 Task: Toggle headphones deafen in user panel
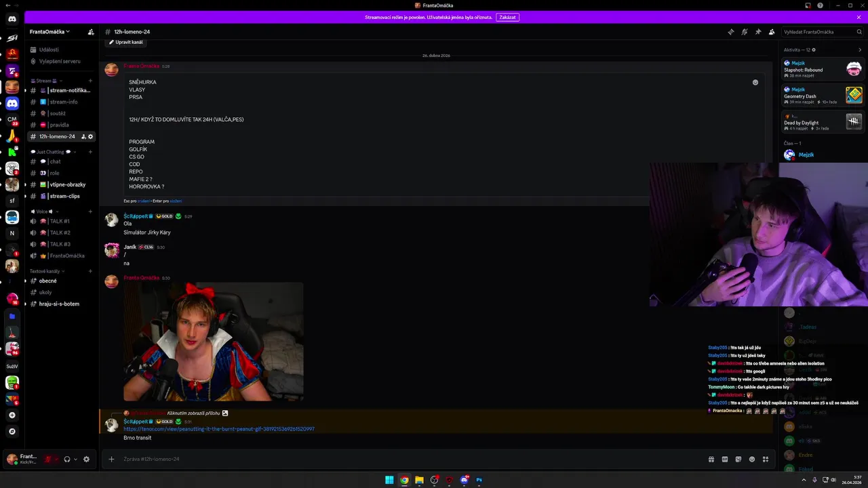click(x=66, y=459)
